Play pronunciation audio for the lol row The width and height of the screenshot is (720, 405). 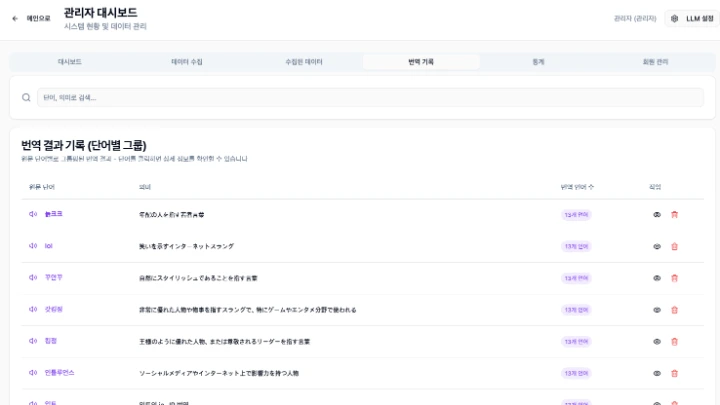[33, 246]
